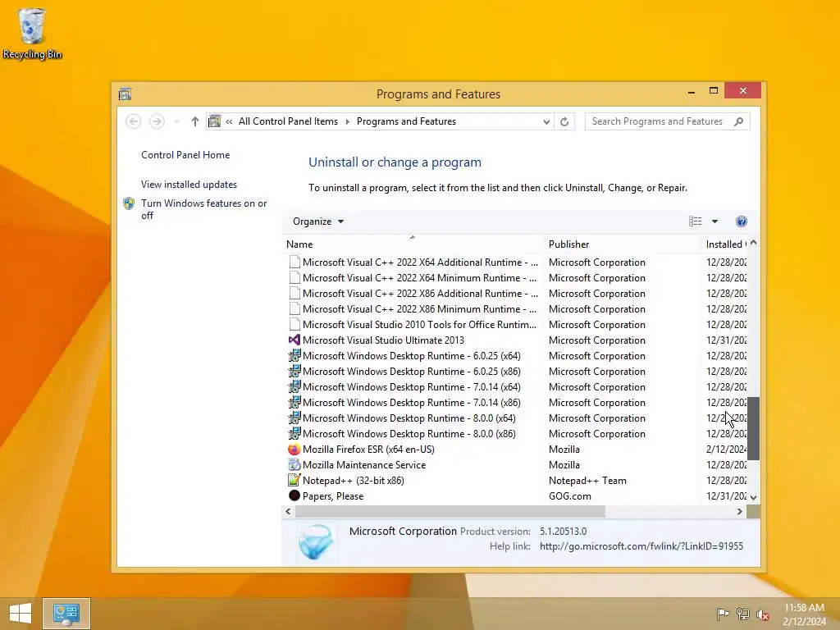Sort by the Installed On column header
Viewport: 840px width, 630px height.
(x=726, y=244)
